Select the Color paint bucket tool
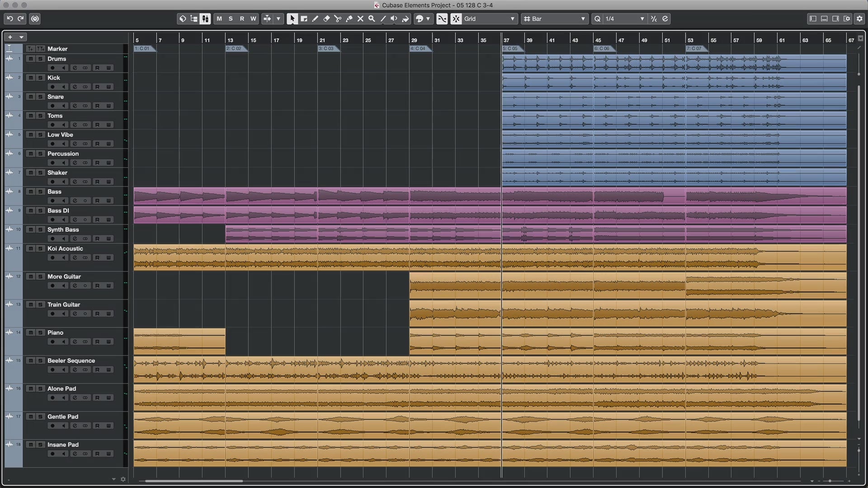Image resolution: width=868 pixels, height=488 pixels. tap(406, 19)
